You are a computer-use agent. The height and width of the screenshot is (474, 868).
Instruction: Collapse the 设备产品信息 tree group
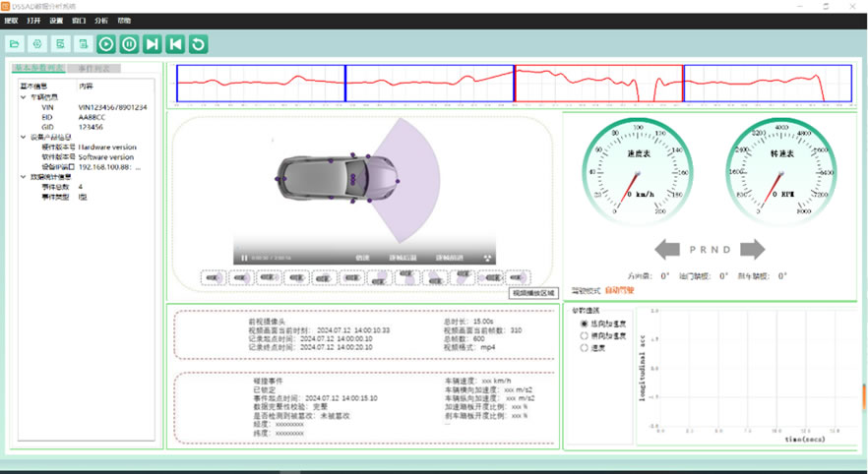tap(24, 137)
